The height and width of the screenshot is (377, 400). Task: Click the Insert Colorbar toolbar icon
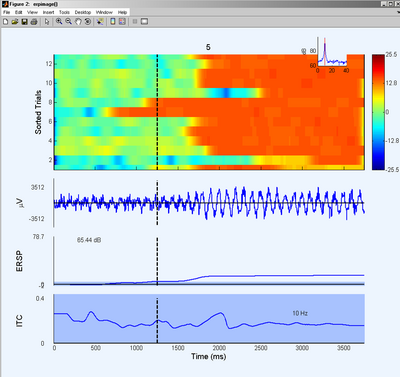point(113,22)
